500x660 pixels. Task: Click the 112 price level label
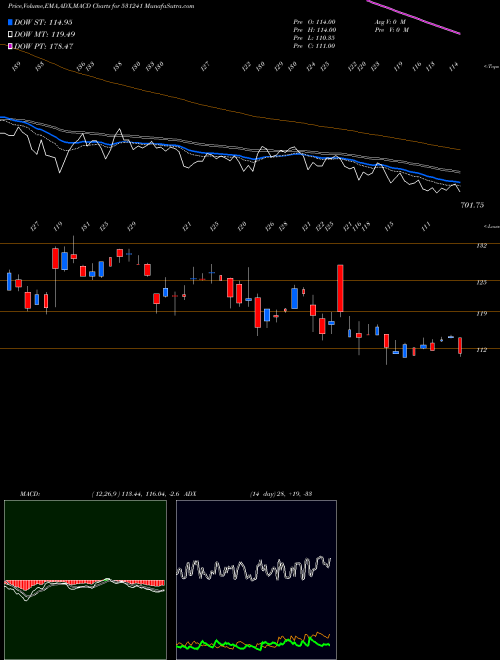coord(481,350)
